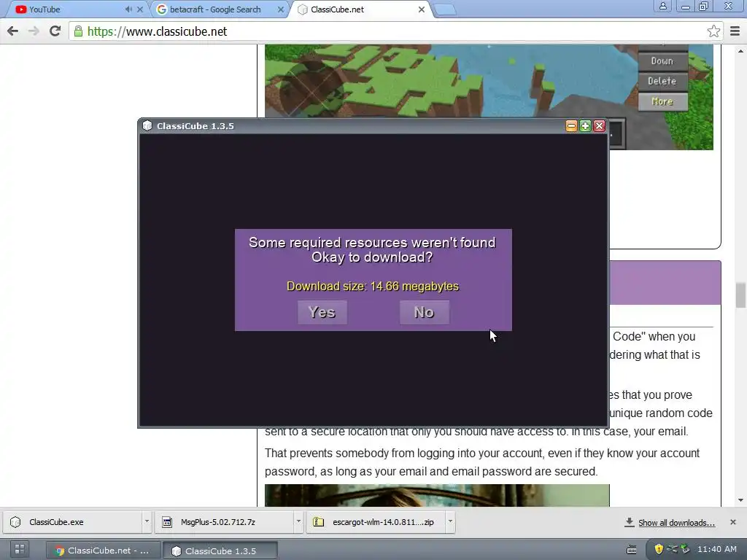Close the ClassiCube.net tab
The image size is (747, 560).
[422, 9]
